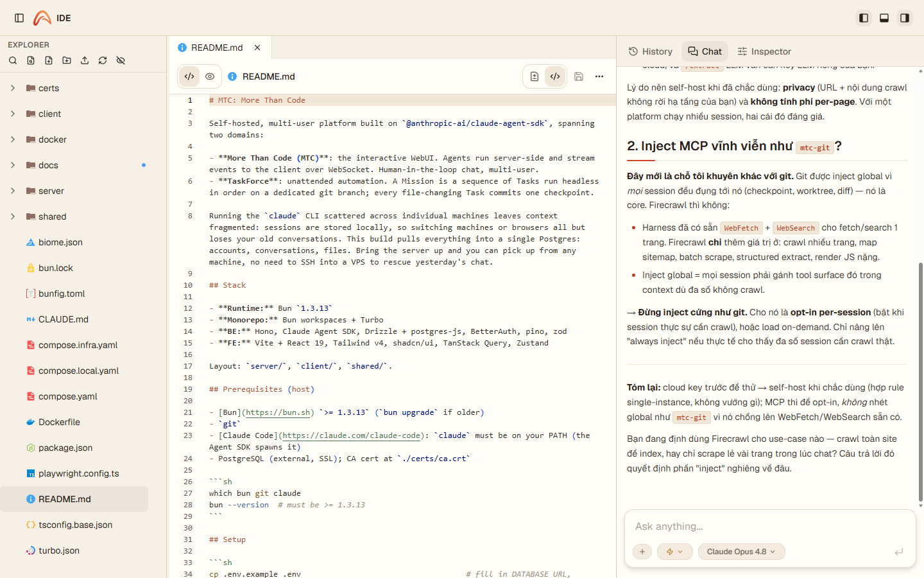
Task: Select the code view button next to the diff icon
Action: (x=555, y=76)
